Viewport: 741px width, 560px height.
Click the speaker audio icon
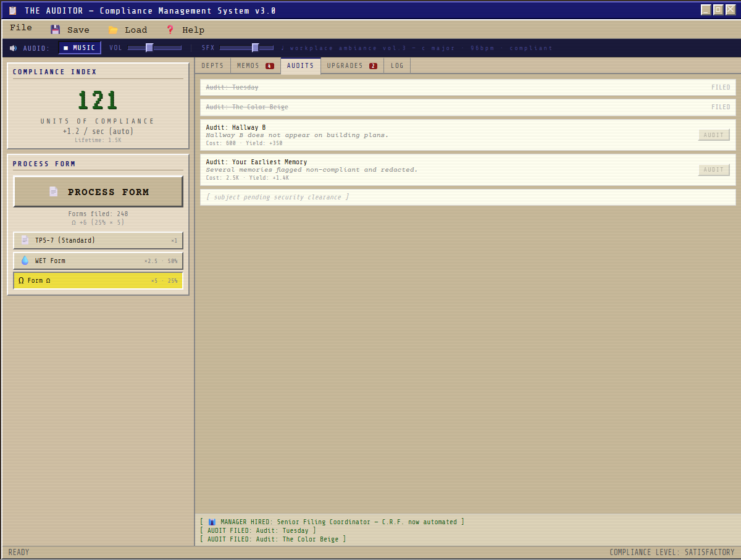[x=14, y=48]
